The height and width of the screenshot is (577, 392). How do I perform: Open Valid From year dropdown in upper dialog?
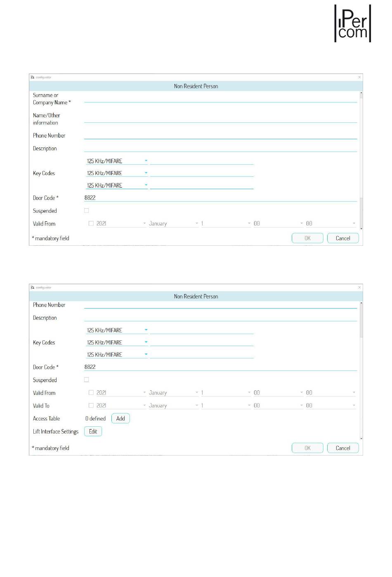pyautogui.click(x=121, y=223)
